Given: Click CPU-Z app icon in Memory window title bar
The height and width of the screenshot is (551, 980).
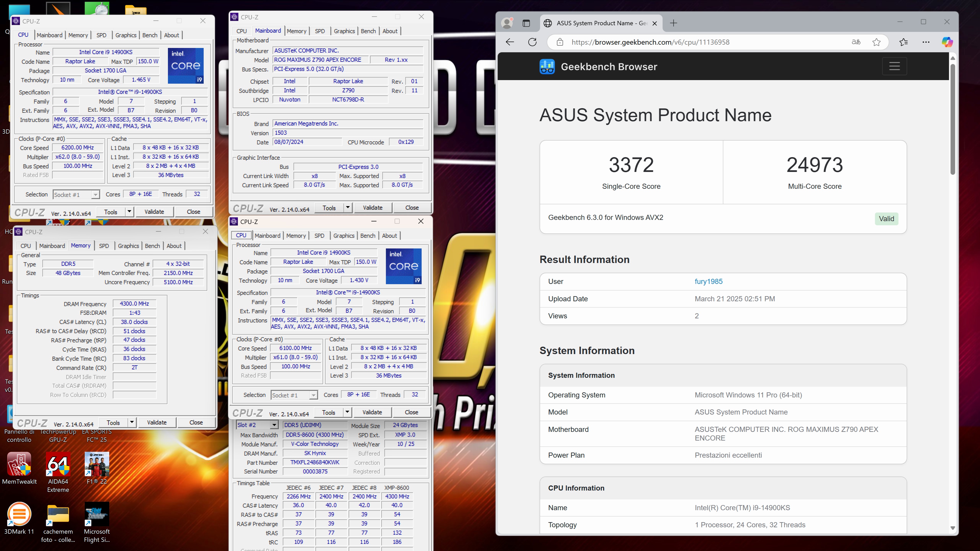Looking at the screenshot, I should [18, 232].
